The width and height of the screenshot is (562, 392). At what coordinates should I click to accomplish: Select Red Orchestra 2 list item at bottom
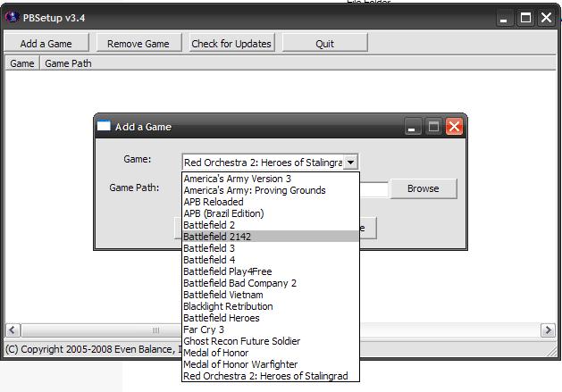[270, 376]
